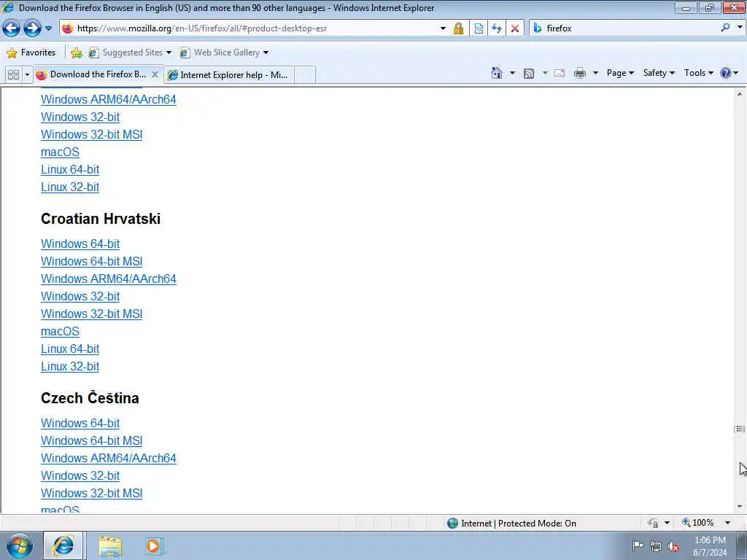The image size is (747, 560).
Task: Click the Home icon in command bar
Action: tap(496, 73)
